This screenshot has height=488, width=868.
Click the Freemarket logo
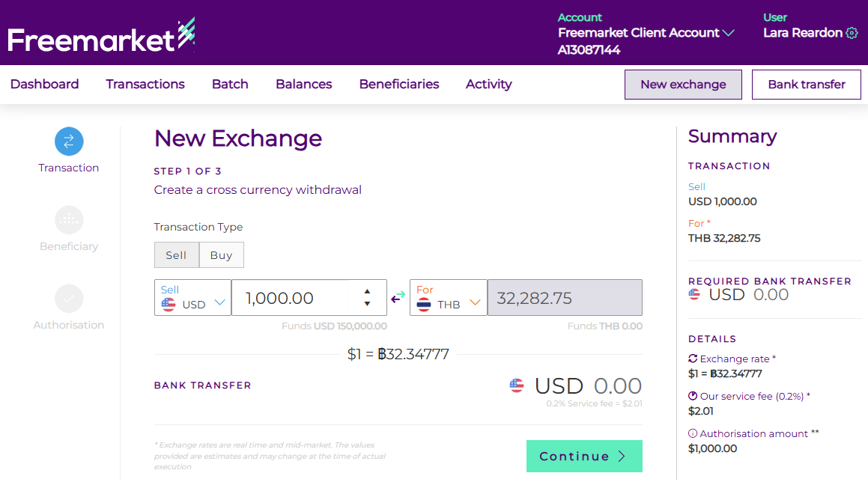pyautogui.click(x=101, y=36)
